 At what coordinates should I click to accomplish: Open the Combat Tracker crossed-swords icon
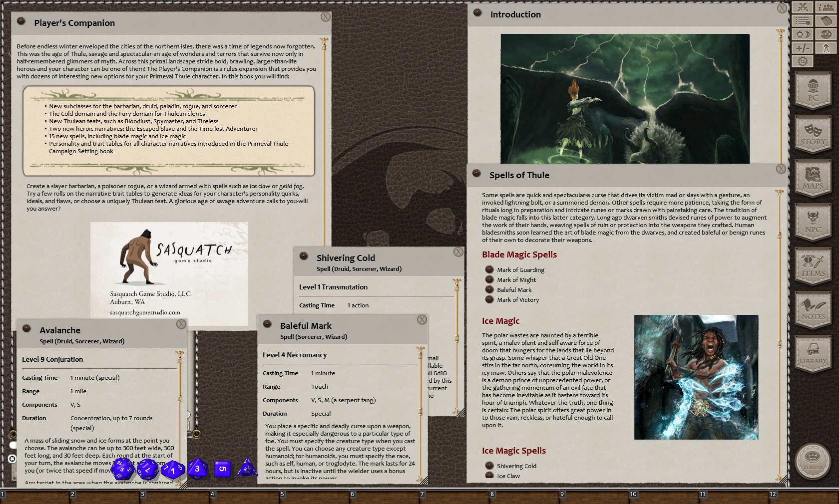pos(803,7)
